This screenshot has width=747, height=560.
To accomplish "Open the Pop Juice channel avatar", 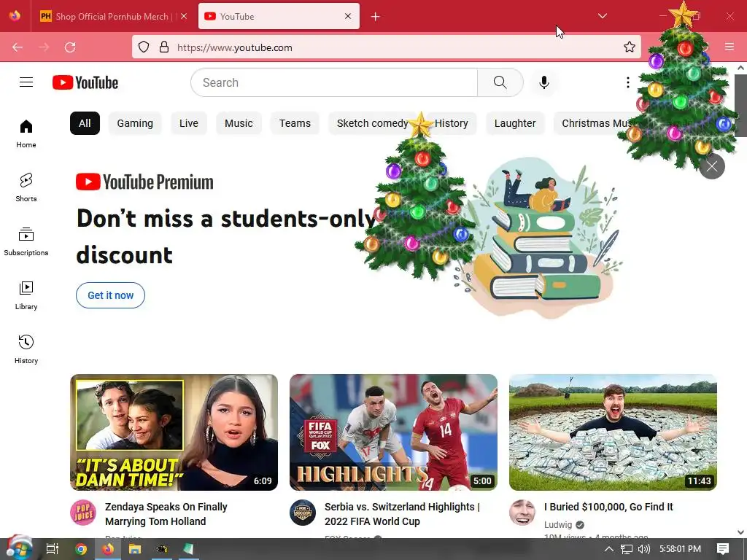I will click(x=83, y=513).
